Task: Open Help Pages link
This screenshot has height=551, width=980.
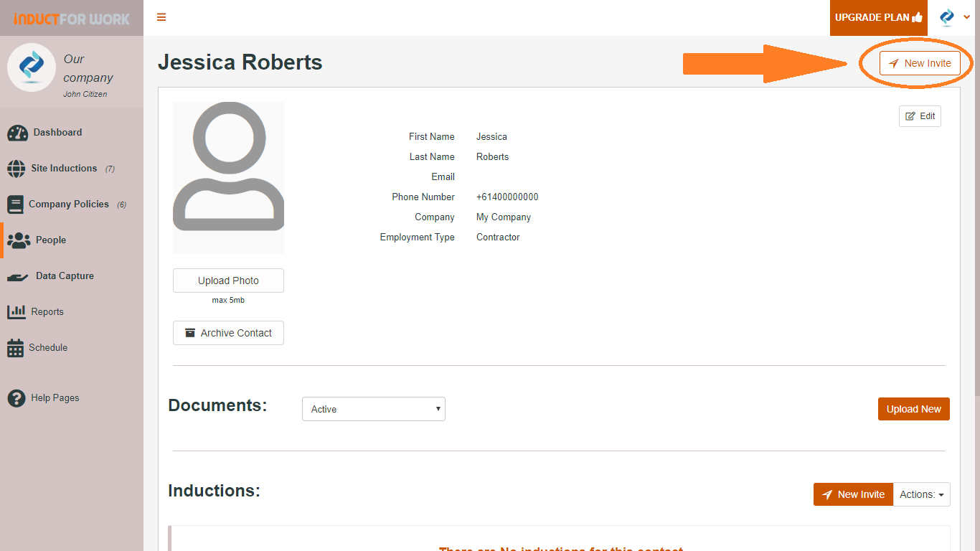Action: (x=55, y=398)
